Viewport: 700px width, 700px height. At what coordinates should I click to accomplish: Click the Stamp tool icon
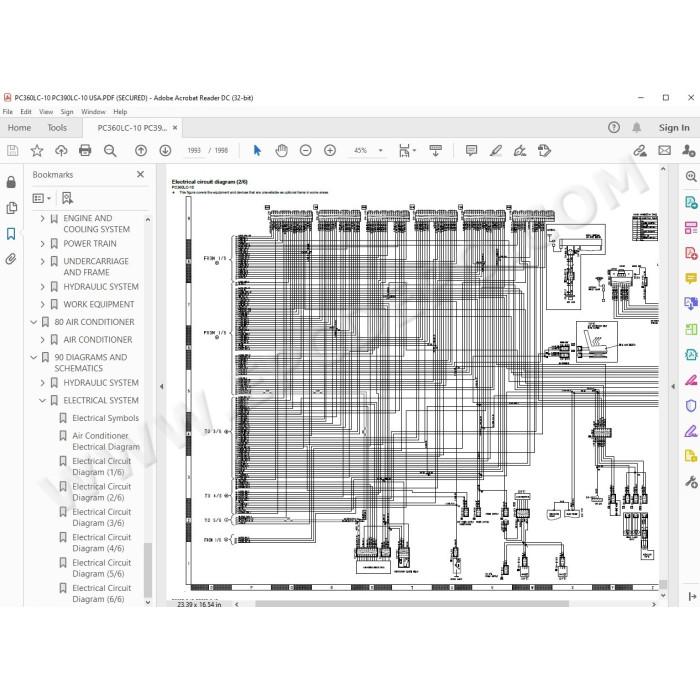click(544, 150)
